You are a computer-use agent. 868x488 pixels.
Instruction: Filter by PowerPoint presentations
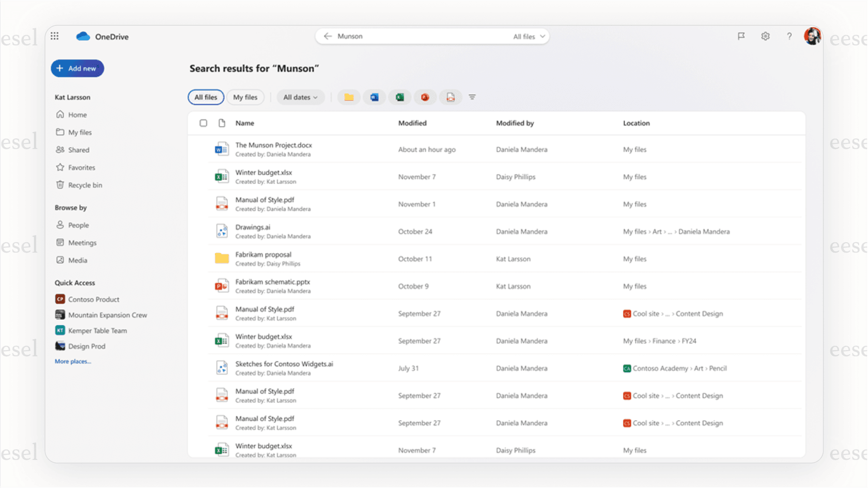tap(425, 97)
